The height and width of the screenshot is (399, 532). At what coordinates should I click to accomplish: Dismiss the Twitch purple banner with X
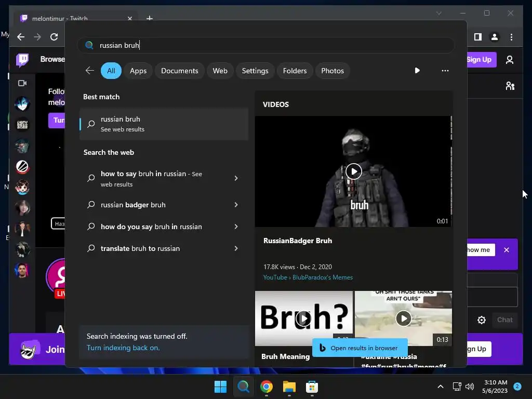pyautogui.click(x=506, y=250)
